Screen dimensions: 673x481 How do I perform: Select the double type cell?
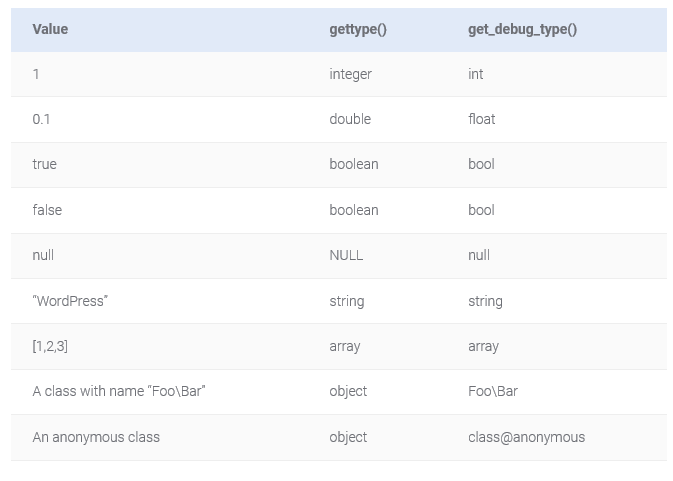[x=350, y=119]
